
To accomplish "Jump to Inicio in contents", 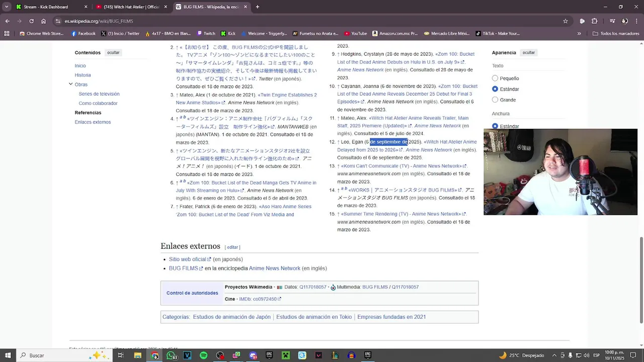I will click(x=80, y=66).
